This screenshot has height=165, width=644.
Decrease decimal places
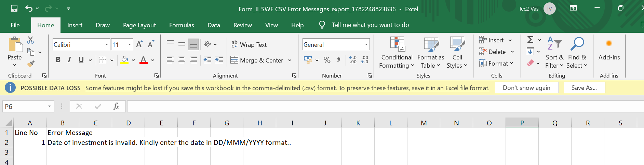tap(364, 60)
